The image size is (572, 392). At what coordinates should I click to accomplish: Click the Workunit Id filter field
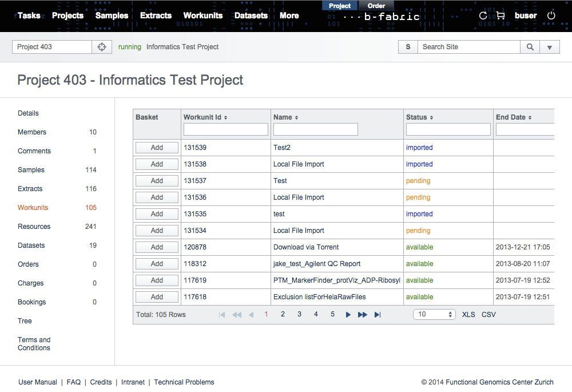(x=226, y=129)
